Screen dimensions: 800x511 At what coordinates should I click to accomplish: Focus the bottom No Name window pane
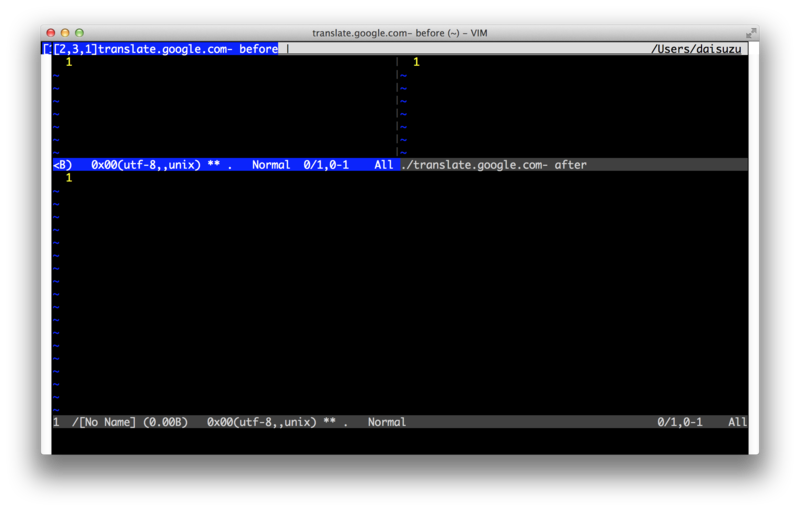400,293
